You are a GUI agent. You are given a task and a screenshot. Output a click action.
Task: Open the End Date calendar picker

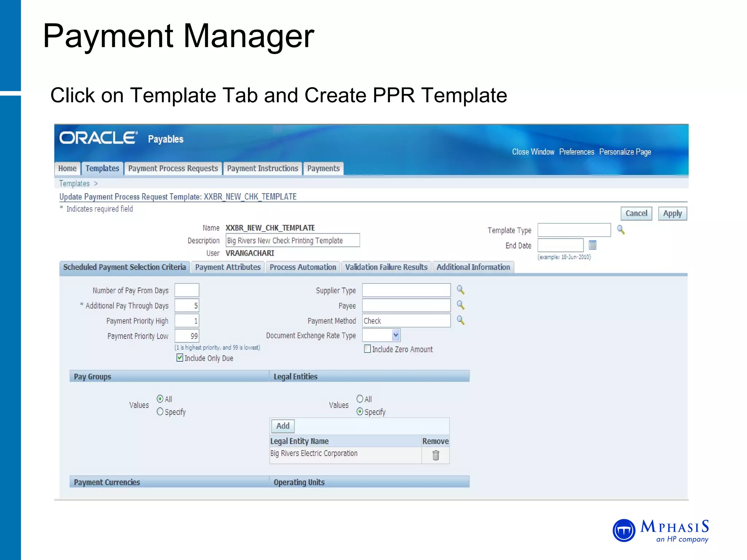coord(592,245)
